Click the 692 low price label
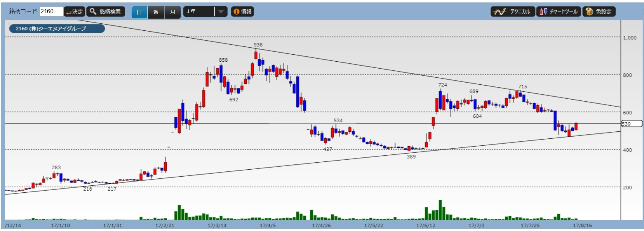The height and width of the screenshot is (231, 644). 234,100
